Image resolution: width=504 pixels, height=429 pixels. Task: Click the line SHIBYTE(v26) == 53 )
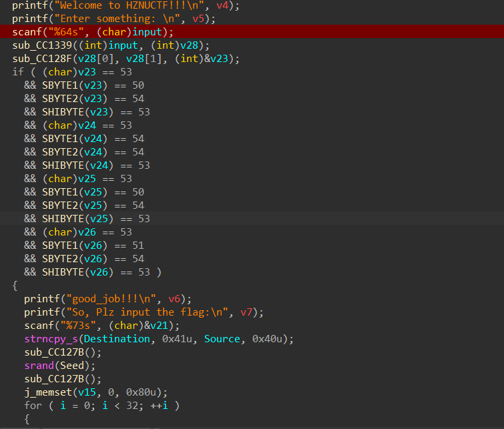102,272
